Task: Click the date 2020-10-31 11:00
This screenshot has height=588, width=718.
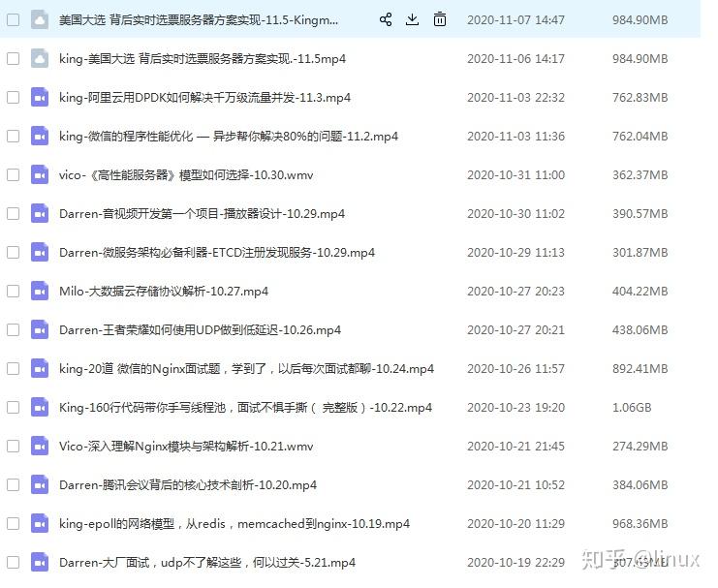Action: (515, 175)
